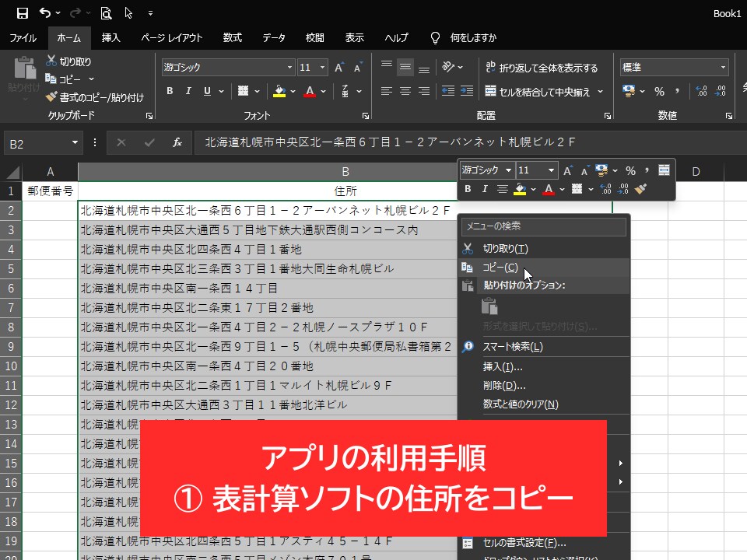Toggle Wrap Text (折り返して全体を表示する)

pyautogui.click(x=542, y=68)
